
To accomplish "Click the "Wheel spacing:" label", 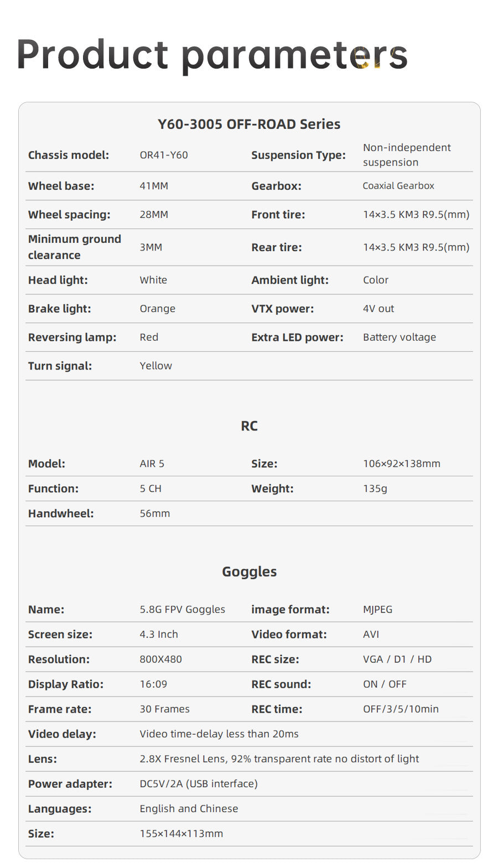I will [x=69, y=215].
